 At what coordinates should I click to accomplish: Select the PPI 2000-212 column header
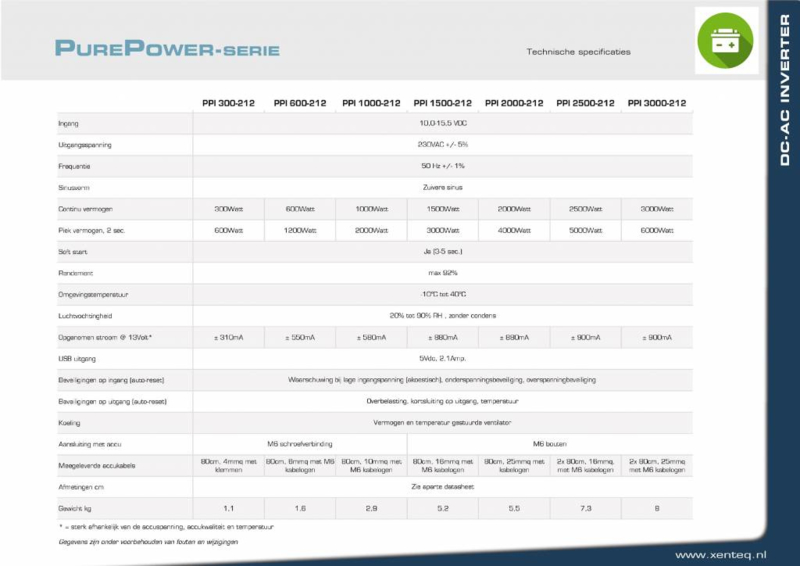pyautogui.click(x=514, y=103)
